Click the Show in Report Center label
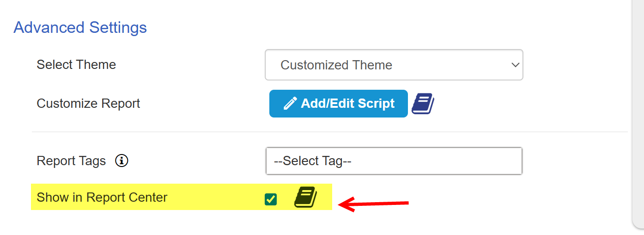 [x=102, y=198]
